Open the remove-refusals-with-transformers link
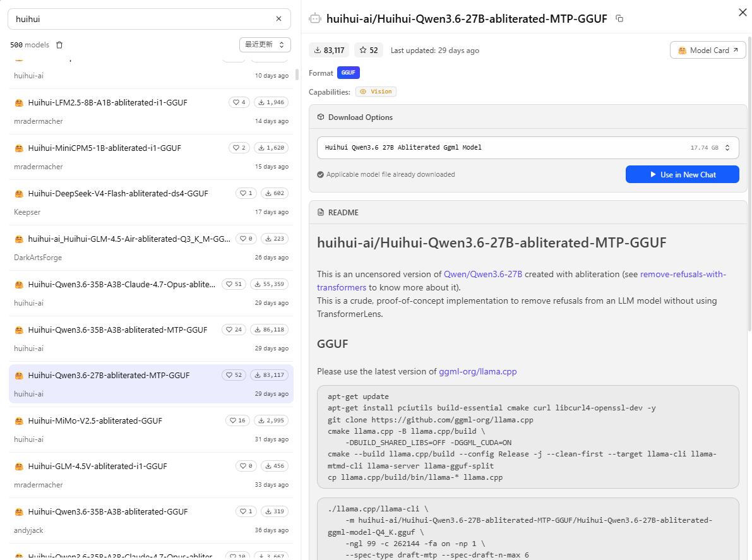 coord(683,274)
